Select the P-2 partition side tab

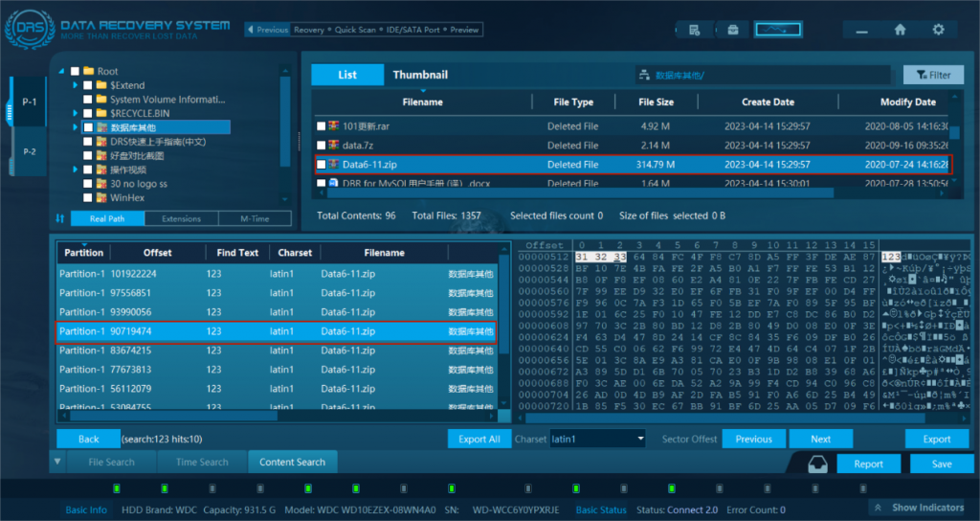tap(29, 151)
